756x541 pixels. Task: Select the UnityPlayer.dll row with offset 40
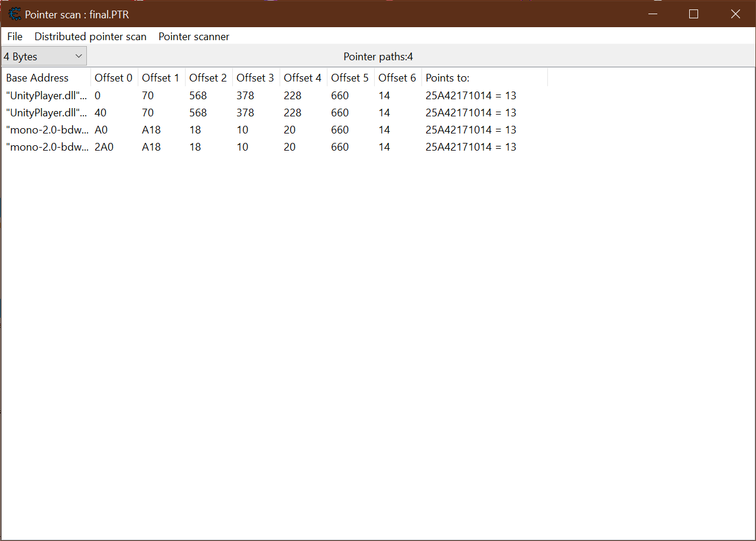coord(236,112)
